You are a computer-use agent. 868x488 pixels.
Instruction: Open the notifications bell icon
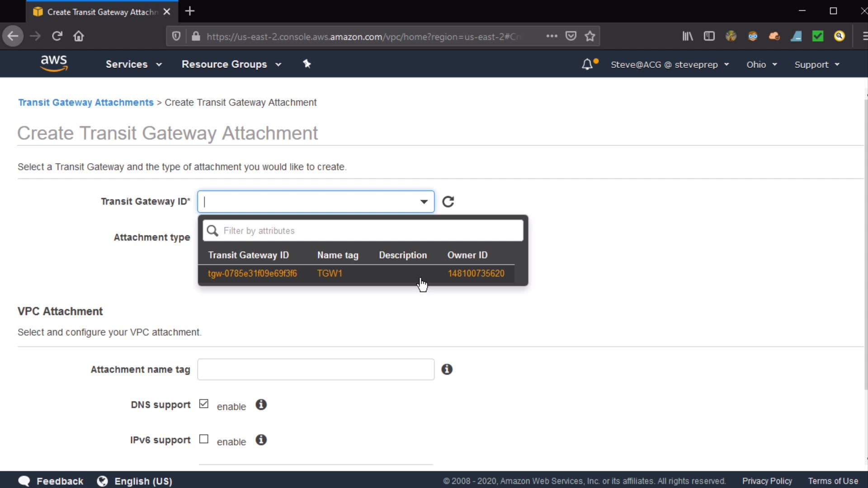587,64
